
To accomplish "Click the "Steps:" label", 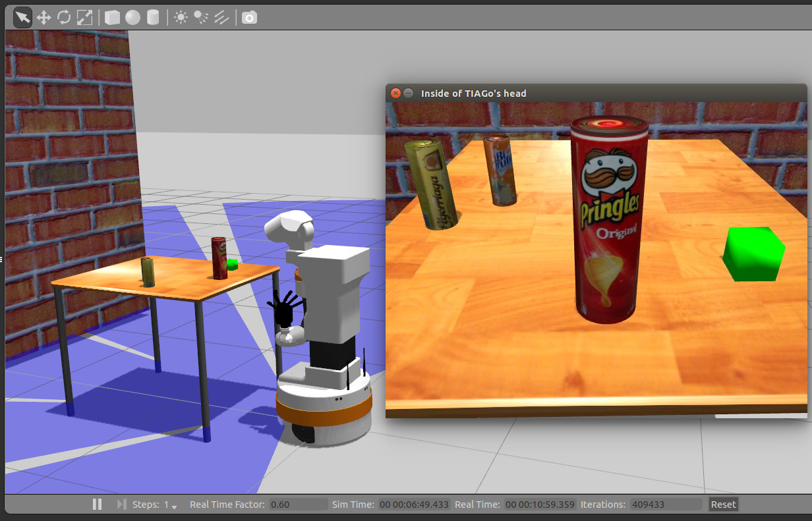I will [146, 505].
